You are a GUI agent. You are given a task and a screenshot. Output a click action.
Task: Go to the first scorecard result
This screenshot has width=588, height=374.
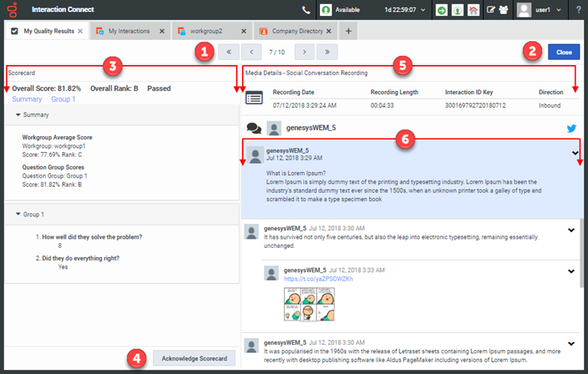coord(228,52)
